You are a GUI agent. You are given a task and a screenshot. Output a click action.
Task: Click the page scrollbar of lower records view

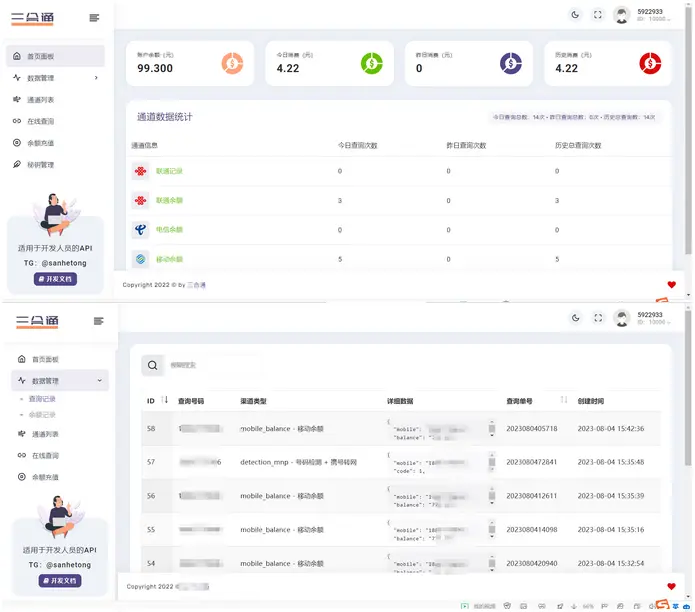[x=688, y=388]
